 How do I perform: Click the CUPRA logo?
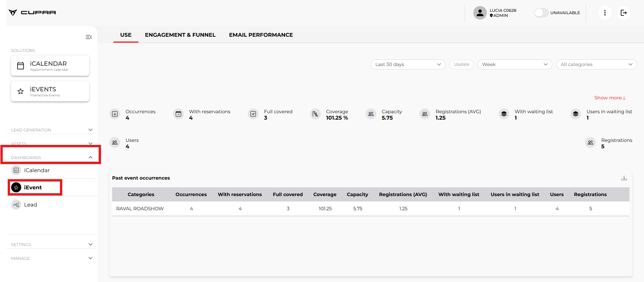pos(32,12)
